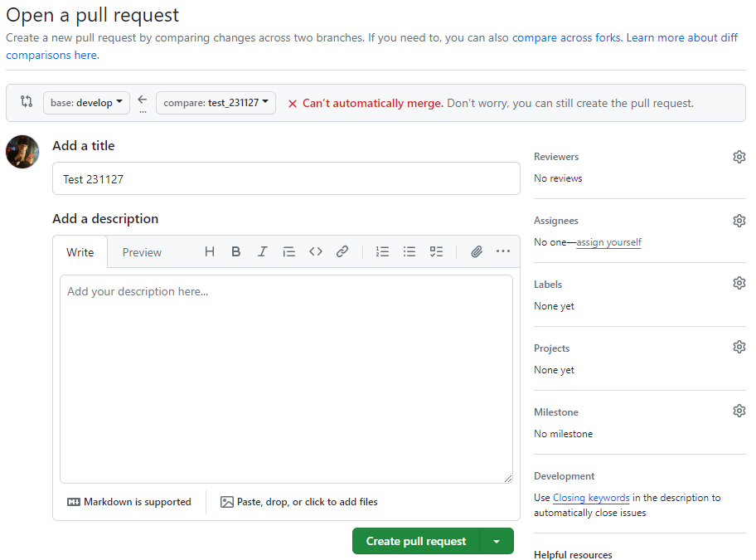
Task: Click the Heading formatting icon
Action: click(209, 251)
